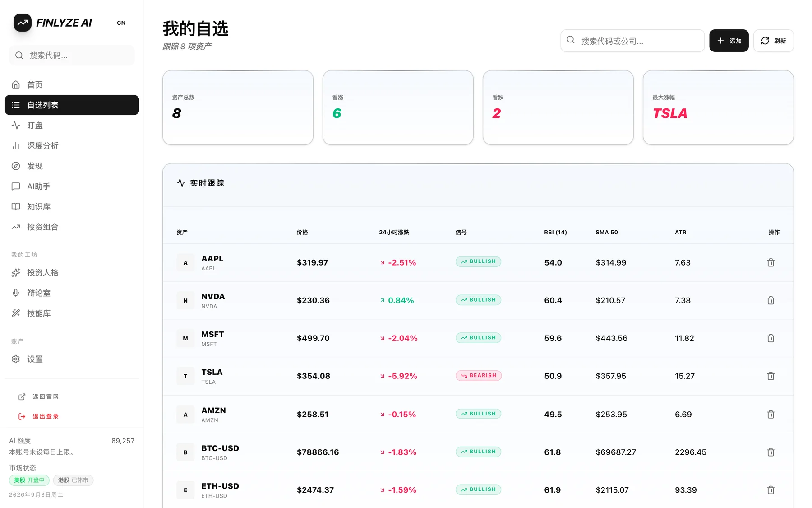Click the ATR column header
Image resolution: width=812 pixels, height=508 pixels.
(x=680, y=232)
